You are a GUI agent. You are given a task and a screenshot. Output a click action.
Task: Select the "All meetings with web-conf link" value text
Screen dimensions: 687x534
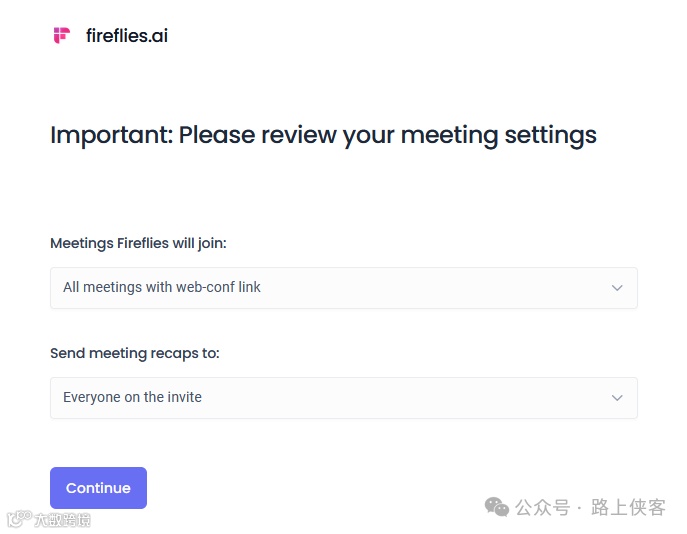(x=162, y=288)
